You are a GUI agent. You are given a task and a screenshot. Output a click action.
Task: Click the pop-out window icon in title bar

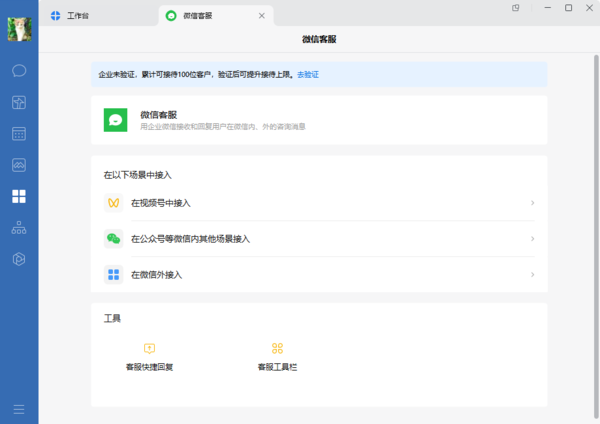(516, 8)
